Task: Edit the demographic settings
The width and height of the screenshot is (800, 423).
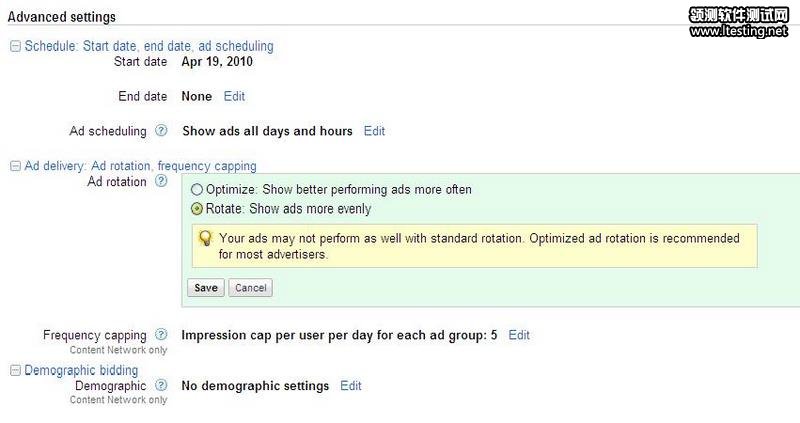Action: click(x=351, y=385)
